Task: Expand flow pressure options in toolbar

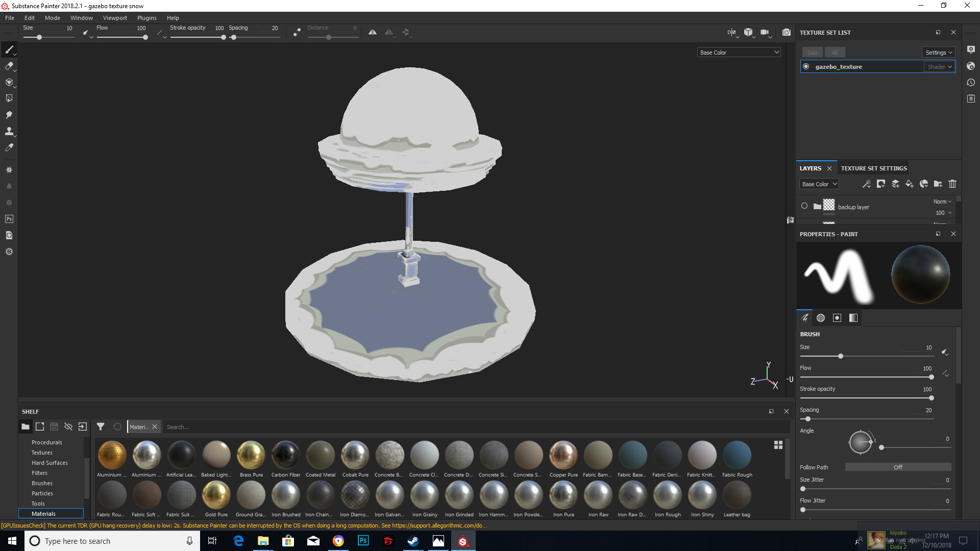Action: (x=161, y=33)
